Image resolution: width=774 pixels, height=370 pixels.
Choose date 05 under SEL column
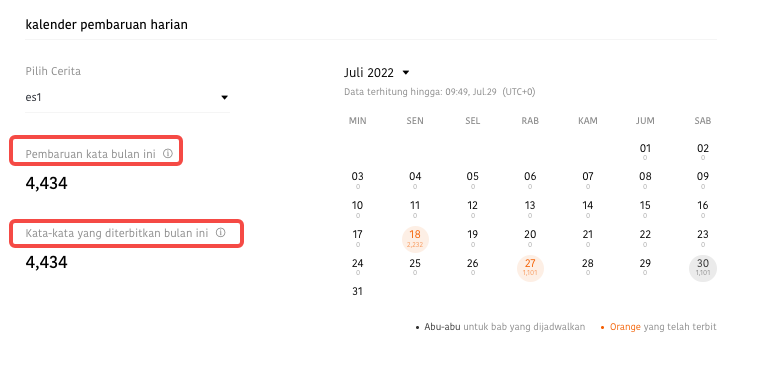click(472, 180)
